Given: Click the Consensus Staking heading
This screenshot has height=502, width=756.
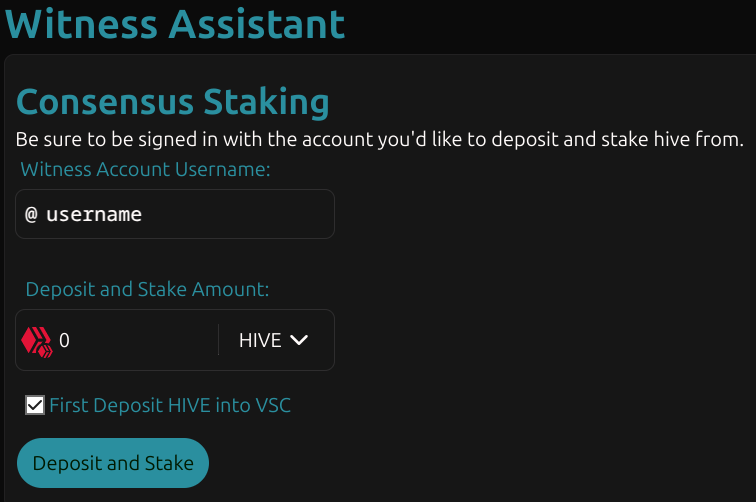Looking at the screenshot, I should click(173, 102).
